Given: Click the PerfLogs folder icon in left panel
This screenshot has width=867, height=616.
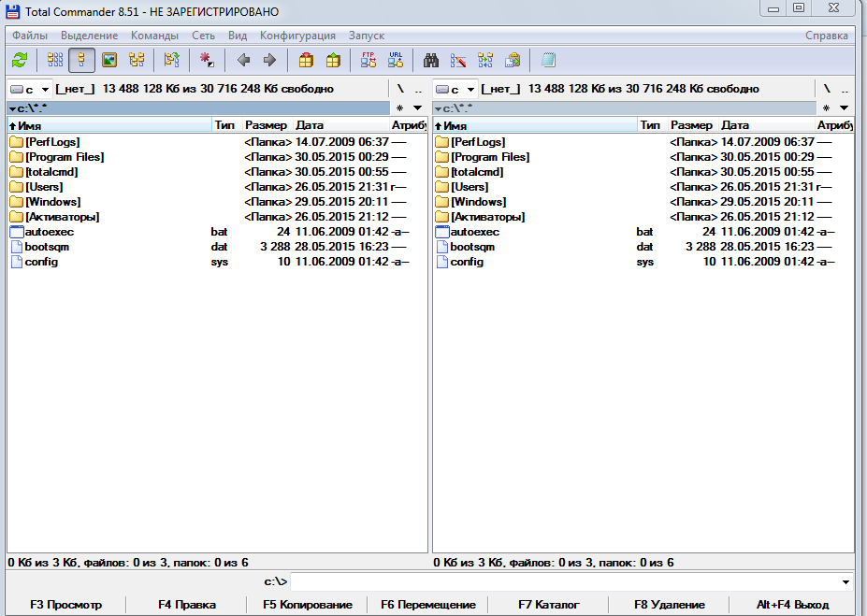Looking at the screenshot, I should (x=16, y=142).
